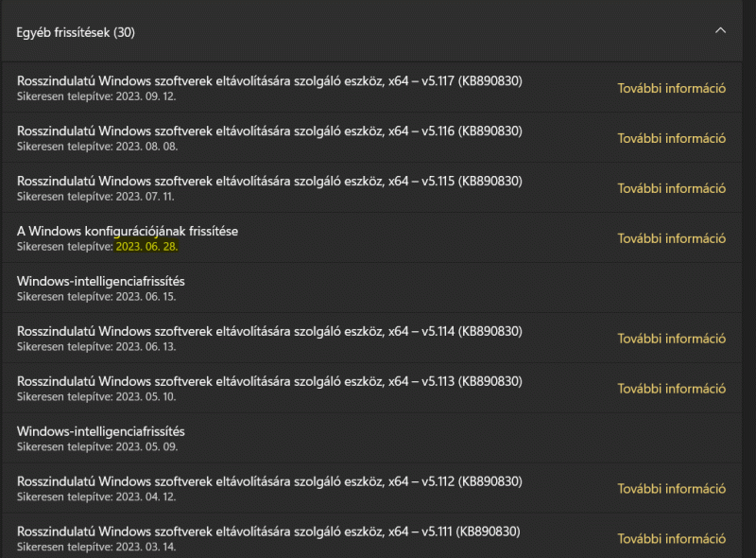
Task: Click install date 2023. 03. 14. line
Action: 96,548
